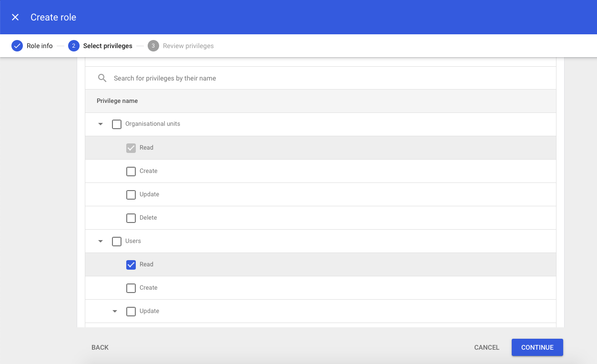Go to the Role info step
This screenshot has height=364, width=597.
(x=40, y=46)
